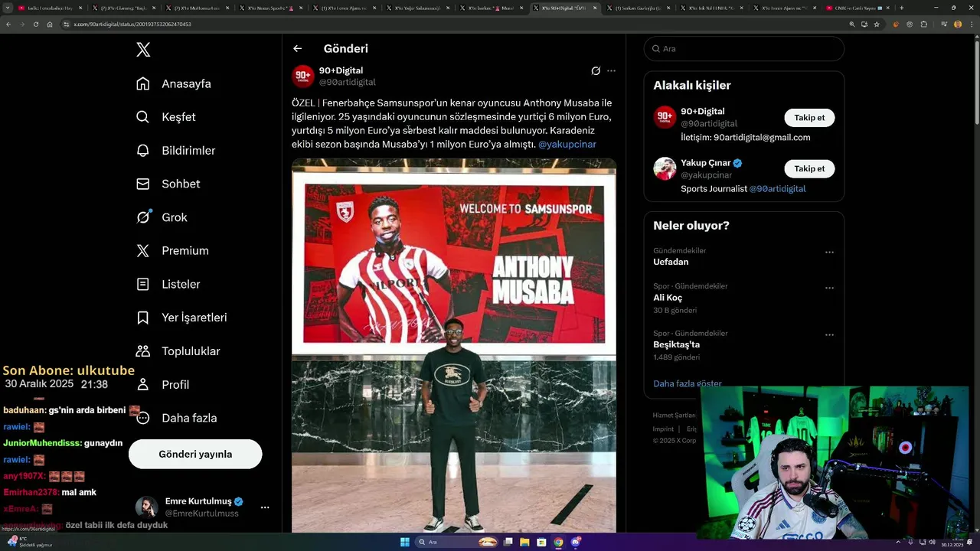This screenshot has height=551, width=980.
Task: Click @90artidigital link in Yakup Çınar bio
Action: (x=777, y=188)
